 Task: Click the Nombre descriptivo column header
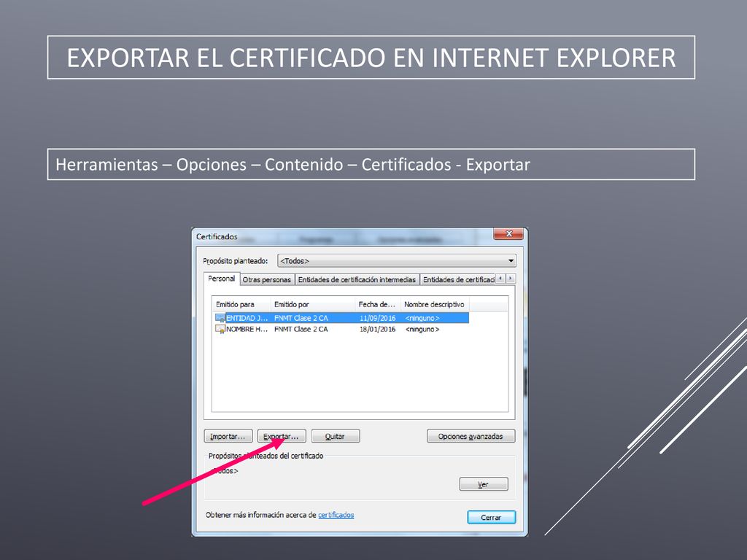[x=435, y=304]
